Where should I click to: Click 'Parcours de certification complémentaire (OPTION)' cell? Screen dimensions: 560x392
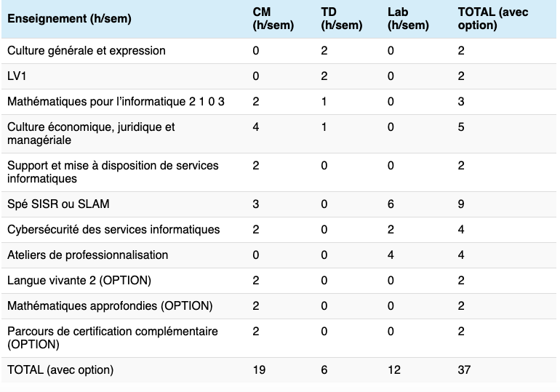coord(113,337)
